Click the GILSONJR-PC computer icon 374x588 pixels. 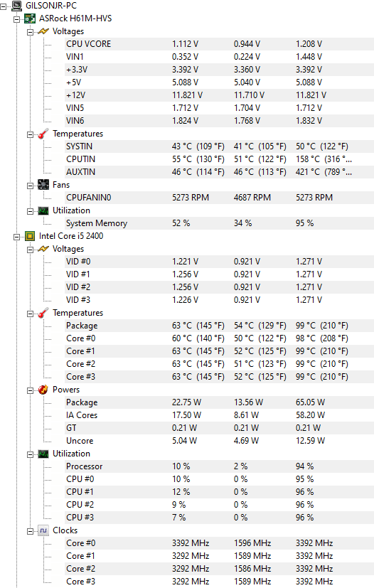coord(16,5)
